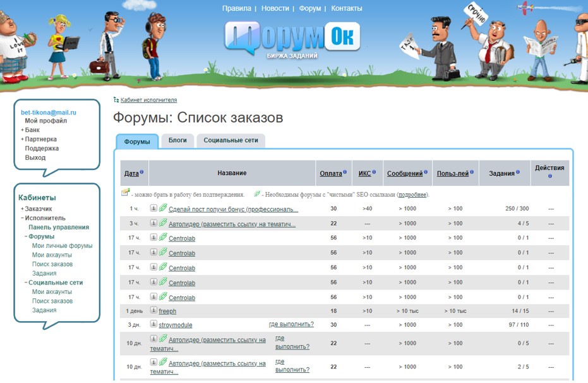Open the stroymodule order

pos(175,325)
